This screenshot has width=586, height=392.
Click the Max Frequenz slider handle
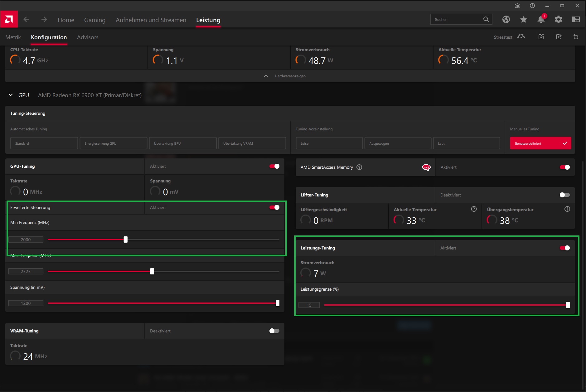click(x=152, y=271)
